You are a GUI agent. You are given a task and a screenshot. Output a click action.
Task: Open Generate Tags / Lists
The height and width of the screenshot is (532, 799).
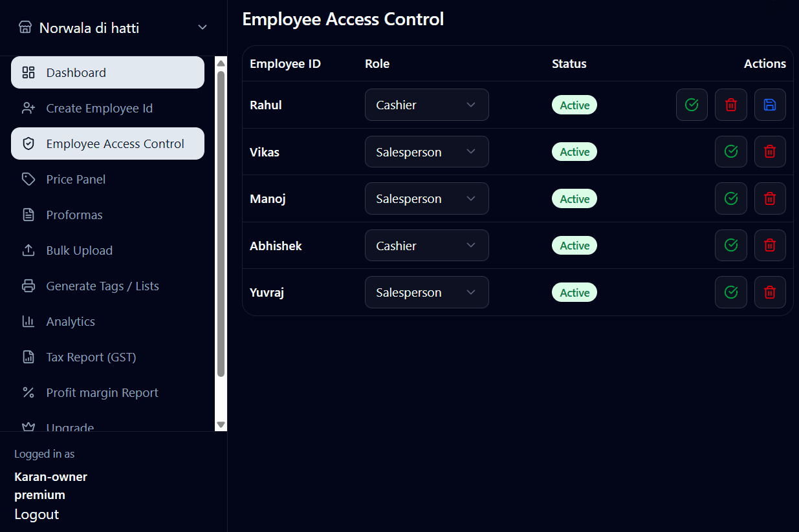click(103, 286)
